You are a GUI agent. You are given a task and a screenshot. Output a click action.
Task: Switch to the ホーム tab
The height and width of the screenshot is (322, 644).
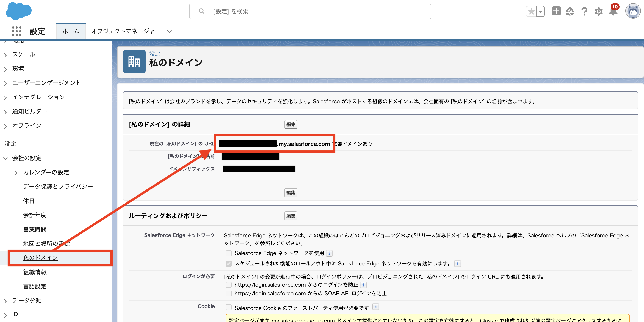click(x=71, y=31)
